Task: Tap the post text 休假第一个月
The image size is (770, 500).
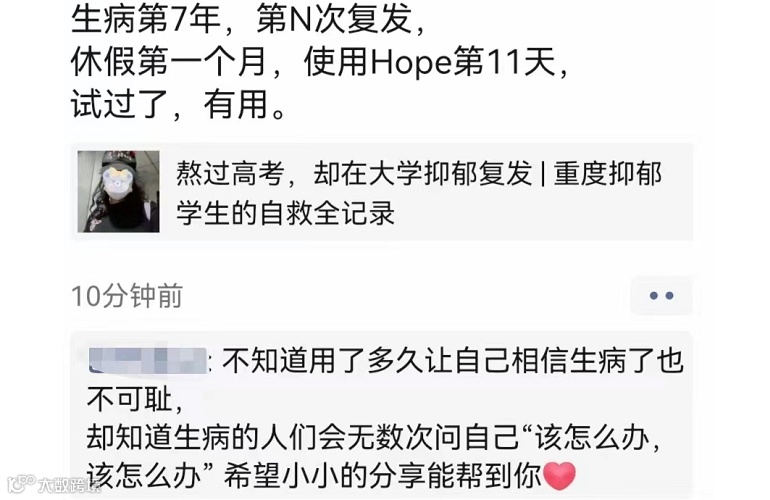Action: tap(168, 62)
